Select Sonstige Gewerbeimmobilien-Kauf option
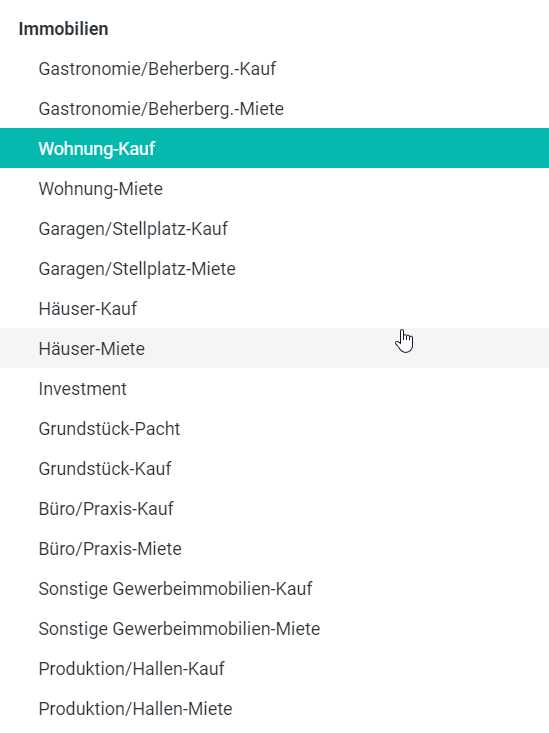Image resolution: width=549 pixels, height=733 pixels. (274, 588)
